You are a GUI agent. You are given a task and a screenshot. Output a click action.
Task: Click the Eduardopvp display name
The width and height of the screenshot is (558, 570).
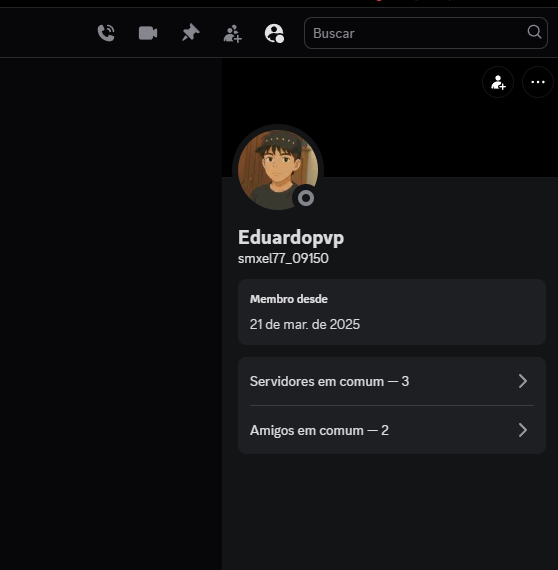[x=291, y=238]
